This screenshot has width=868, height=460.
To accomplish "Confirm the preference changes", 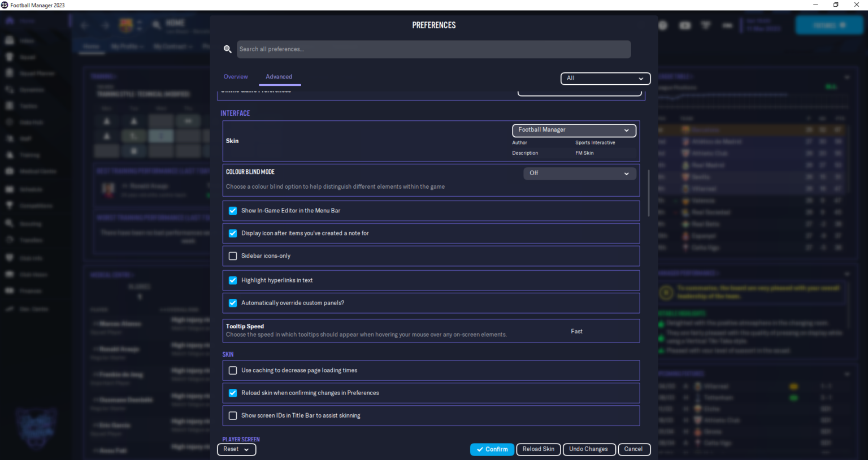I will [x=492, y=449].
